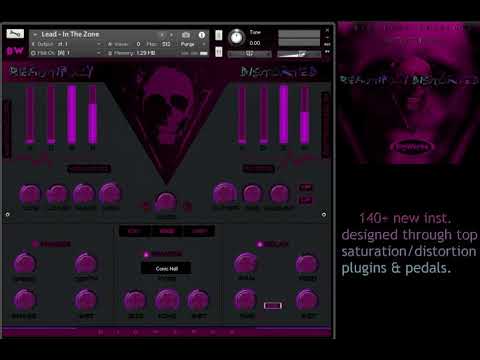Click the first knob in the left layer row

30,194
